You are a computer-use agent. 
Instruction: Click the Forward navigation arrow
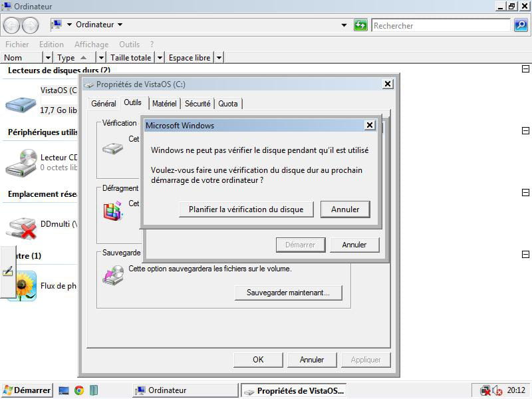tap(30, 25)
